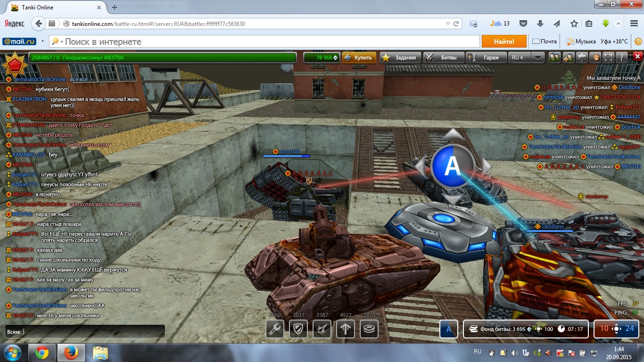Open the Музыка music link
The height and width of the screenshot is (362, 644).
pos(581,41)
